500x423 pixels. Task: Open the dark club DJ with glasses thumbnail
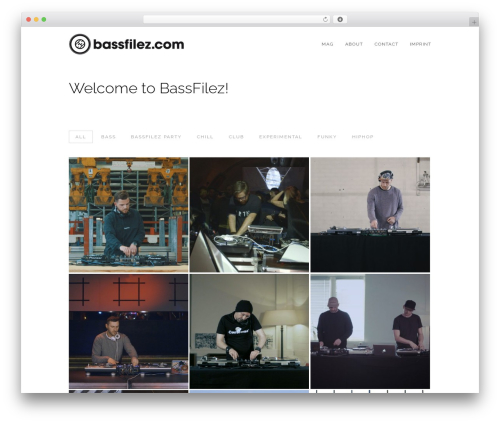pos(249,215)
